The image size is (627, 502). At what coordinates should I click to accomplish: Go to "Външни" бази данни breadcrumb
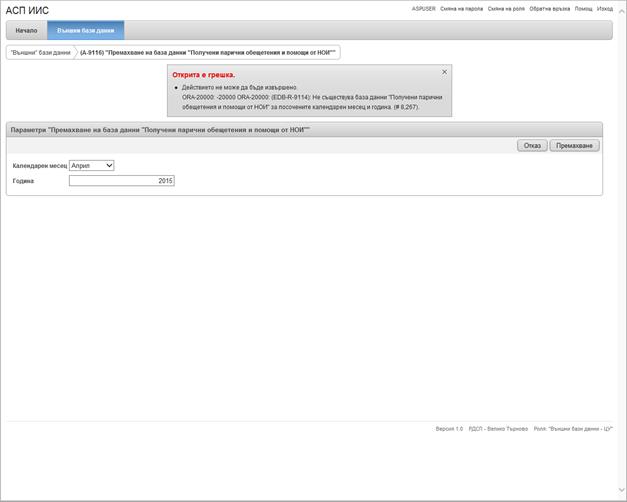[x=40, y=52]
